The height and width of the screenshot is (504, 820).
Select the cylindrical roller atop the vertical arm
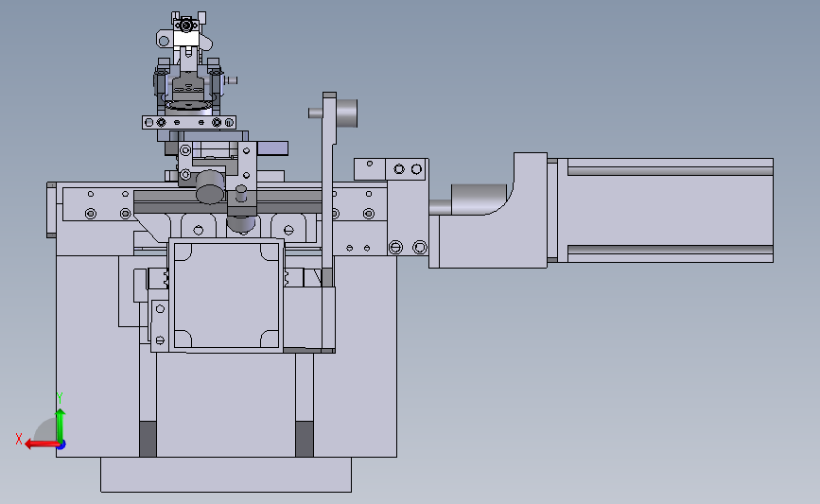click(x=347, y=113)
